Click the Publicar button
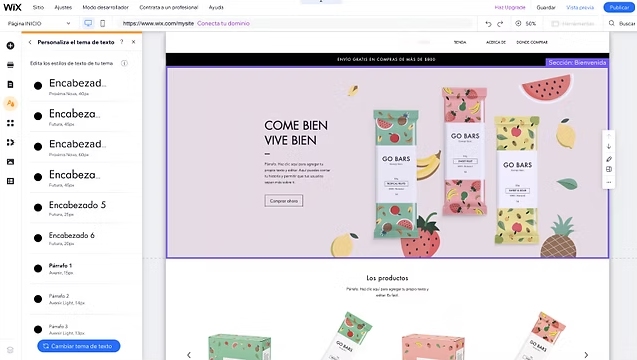This screenshot has width=637, height=360. click(x=619, y=7)
